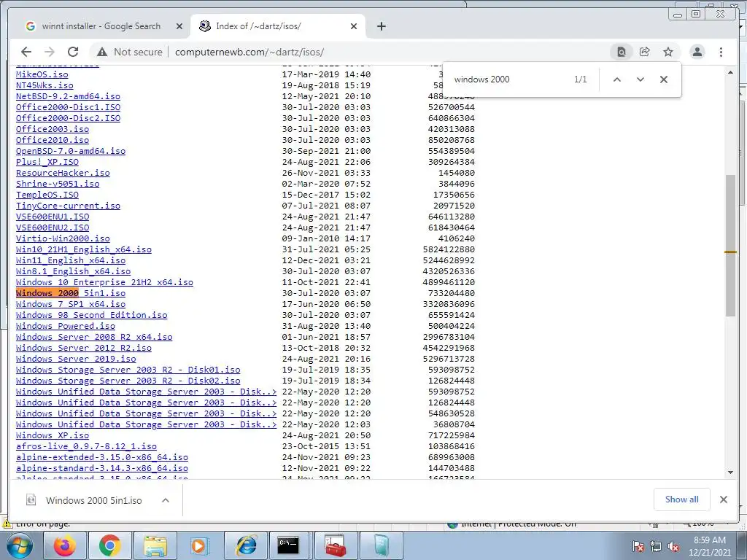Share this page via share icon
Viewport: 747px width, 560px height.
(645, 52)
